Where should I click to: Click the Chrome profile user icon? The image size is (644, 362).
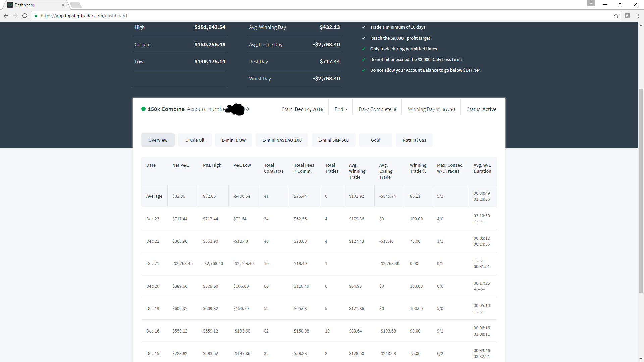591,3
